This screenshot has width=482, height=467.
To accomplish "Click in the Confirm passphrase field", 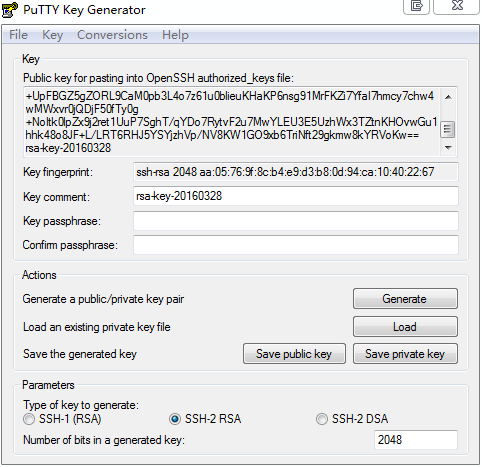I will [x=296, y=245].
